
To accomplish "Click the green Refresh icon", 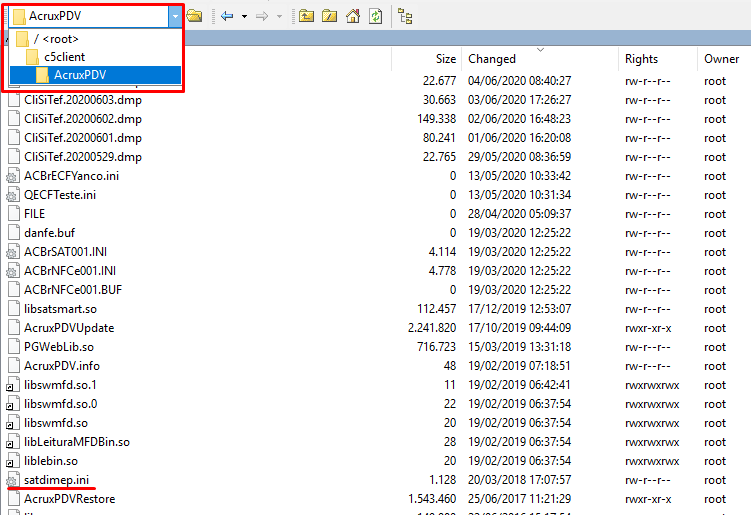I will click(376, 17).
